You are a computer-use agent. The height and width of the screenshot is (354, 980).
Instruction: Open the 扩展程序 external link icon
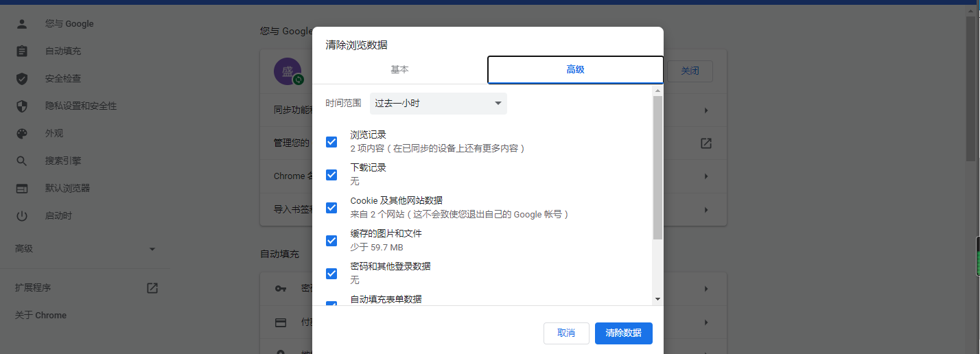pyautogui.click(x=152, y=288)
